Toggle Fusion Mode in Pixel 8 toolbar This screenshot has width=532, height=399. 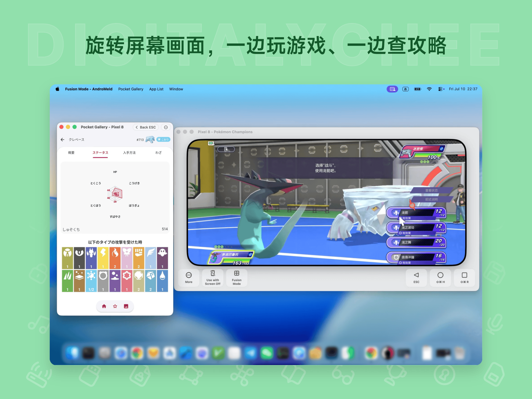[x=237, y=278]
